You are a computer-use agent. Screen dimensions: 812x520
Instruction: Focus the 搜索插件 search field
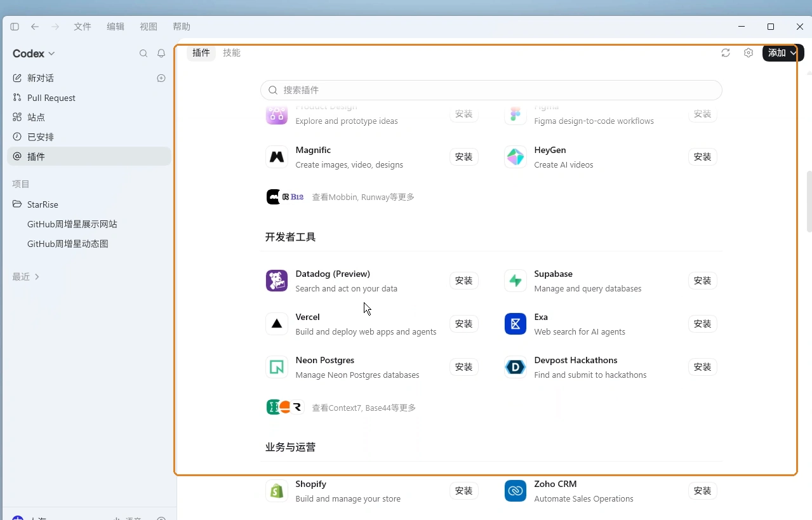pos(491,90)
